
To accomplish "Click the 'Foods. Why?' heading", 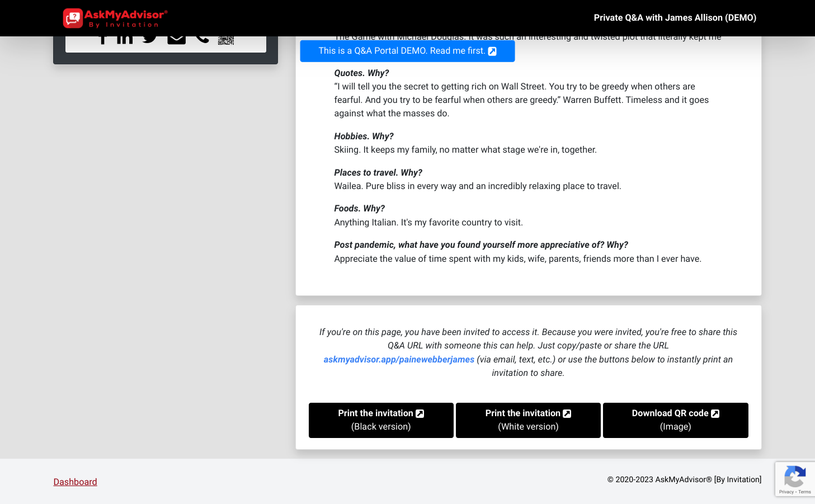I will pos(359,209).
